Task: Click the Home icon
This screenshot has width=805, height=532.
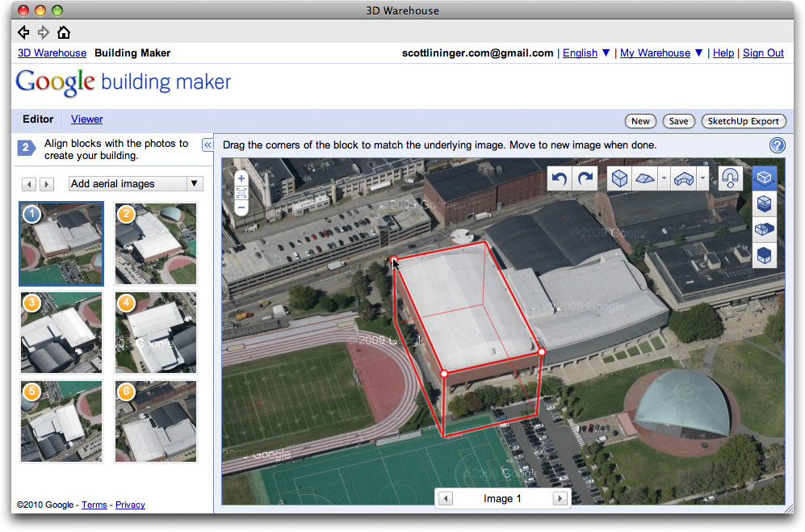Action: click(64, 32)
